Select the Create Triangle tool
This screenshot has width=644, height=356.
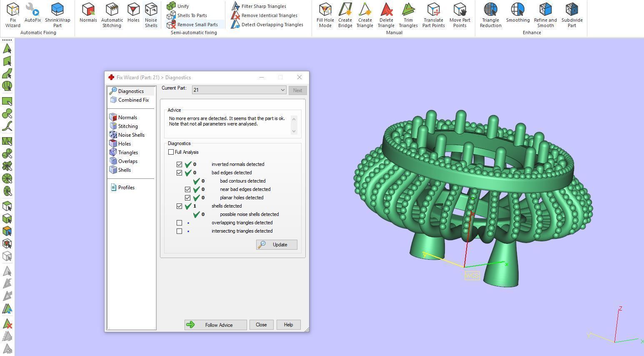tap(364, 15)
